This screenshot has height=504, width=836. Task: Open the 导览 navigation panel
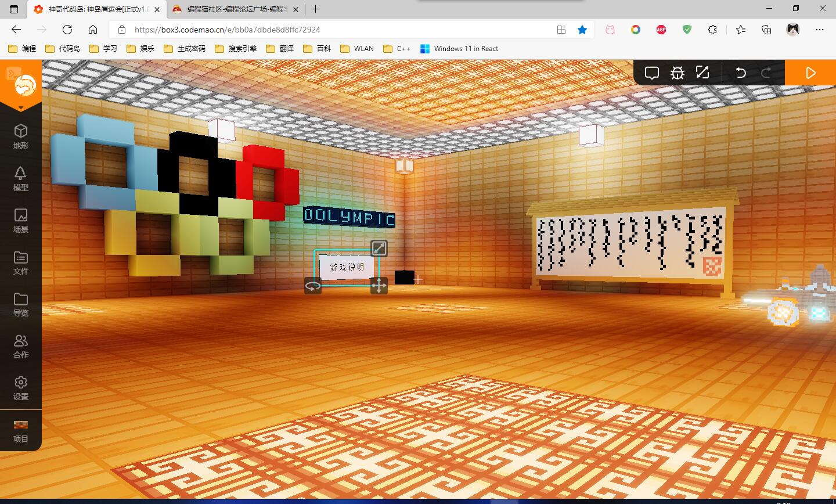pyautogui.click(x=21, y=304)
